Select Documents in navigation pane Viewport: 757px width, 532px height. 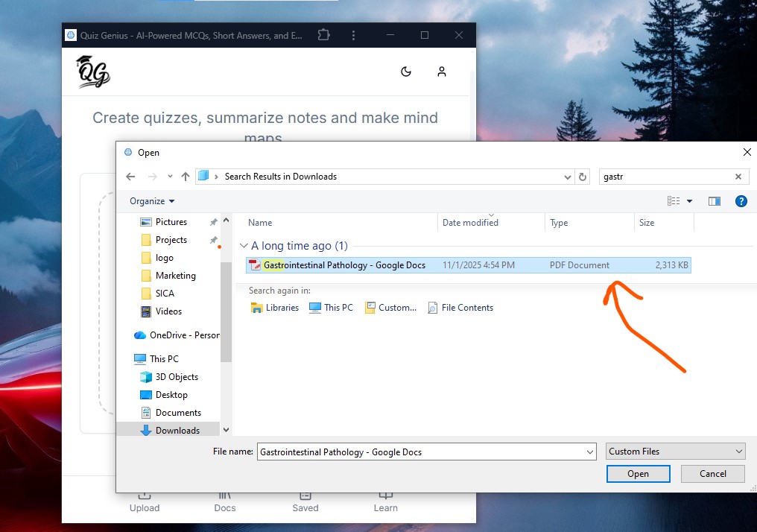click(178, 413)
